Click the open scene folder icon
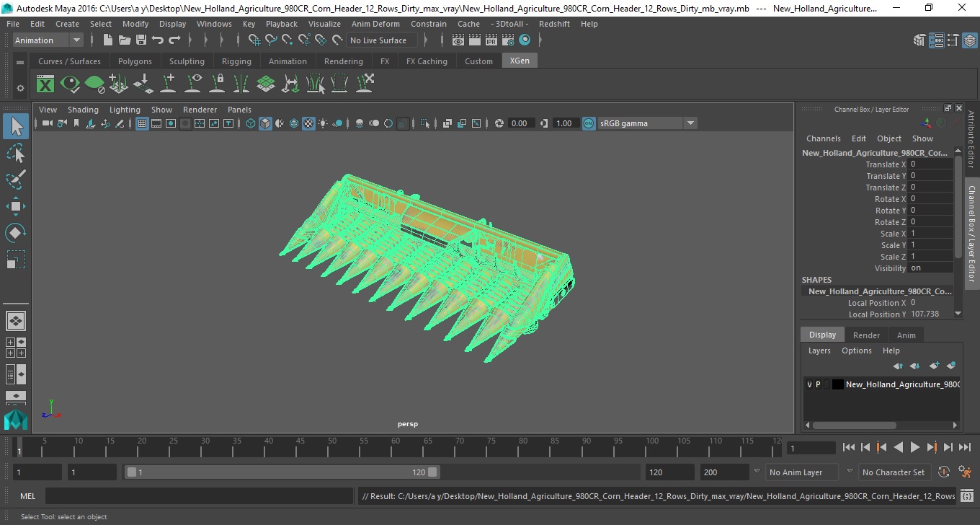This screenshot has height=525, width=980. (124, 40)
